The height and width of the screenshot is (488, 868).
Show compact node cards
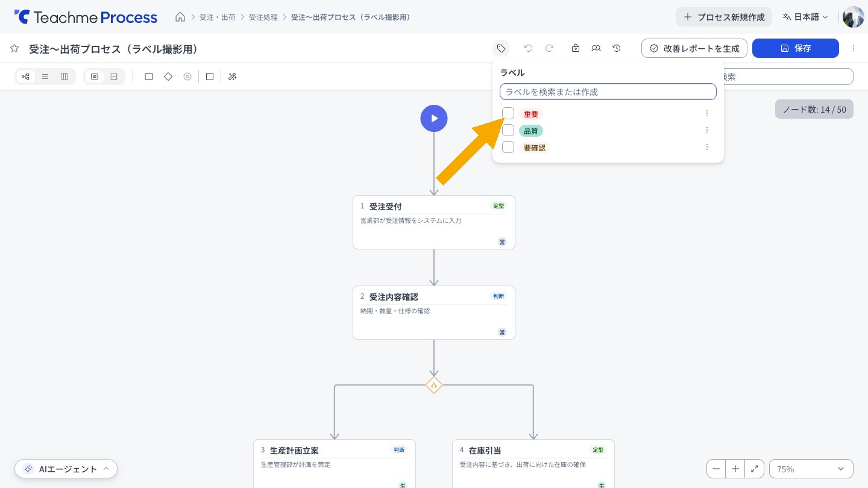tap(114, 77)
